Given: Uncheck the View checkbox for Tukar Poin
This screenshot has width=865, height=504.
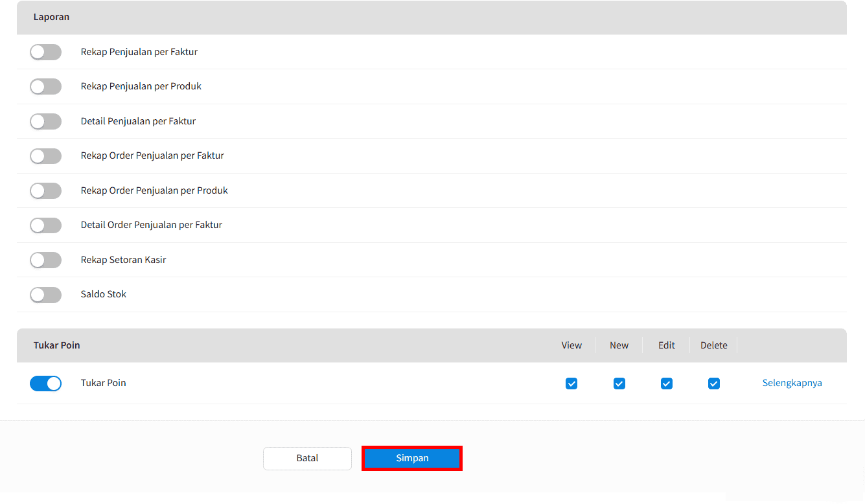Looking at the screenshot, I should (571, 384).
